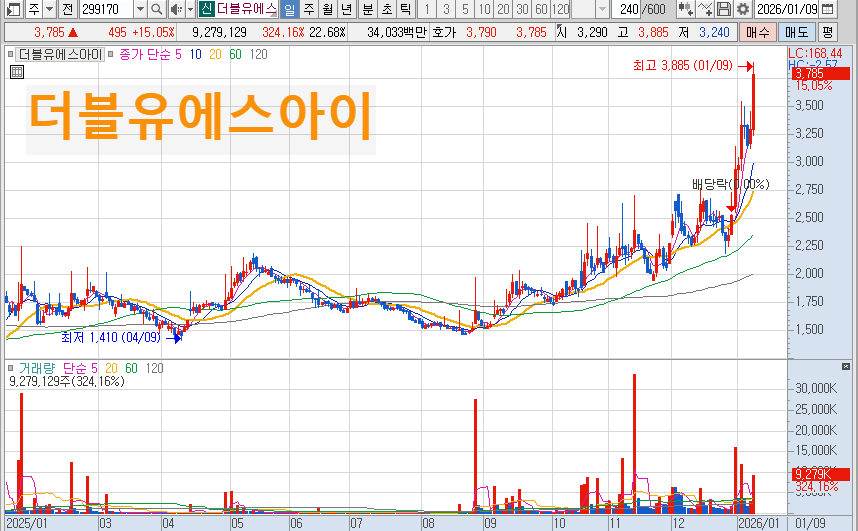The height and width of the screenshot is (531, 858).
Task: Close the volume panel with its x button
Action: coord(846,366)
